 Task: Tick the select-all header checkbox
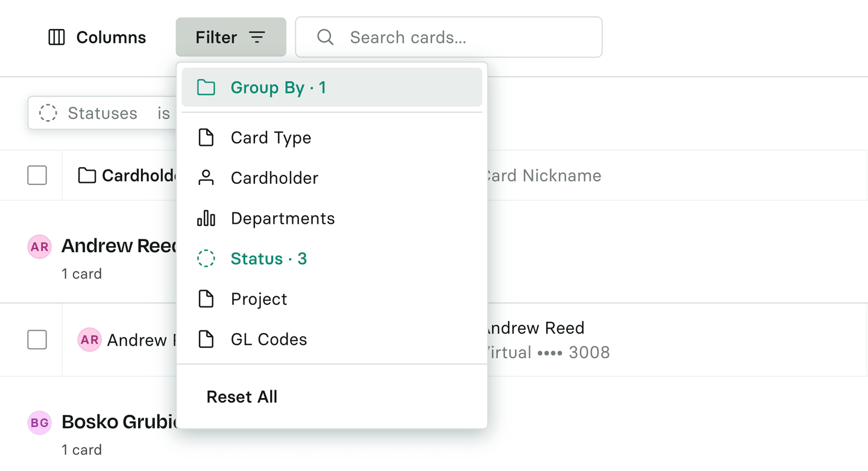click(x=37, y=175)
